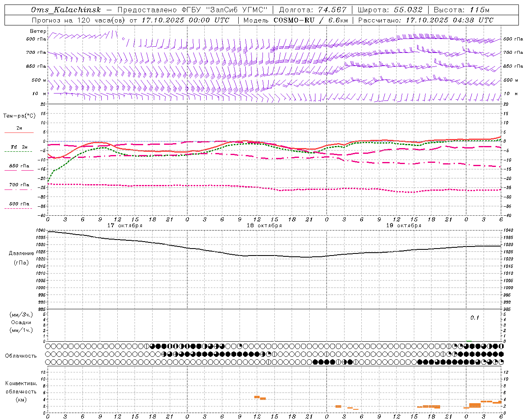Click 'Рассчитано: 17.10.2025 04:38 UTC' text
The image size is (525, 420).
(x=426, y=20)
